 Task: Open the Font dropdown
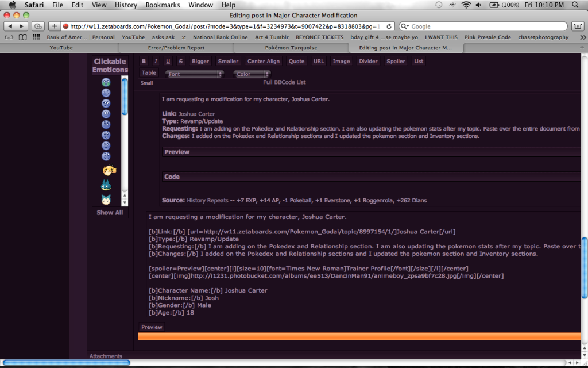coord(194,74)
